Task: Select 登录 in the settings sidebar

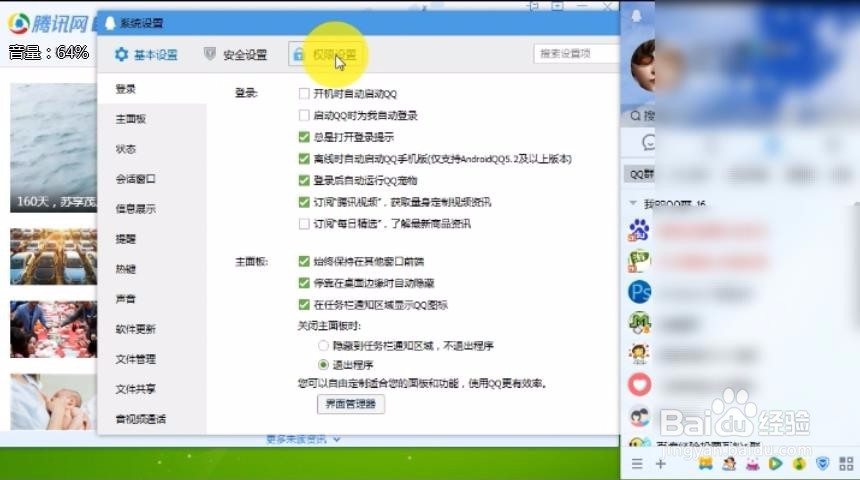Action: [126, 89]
